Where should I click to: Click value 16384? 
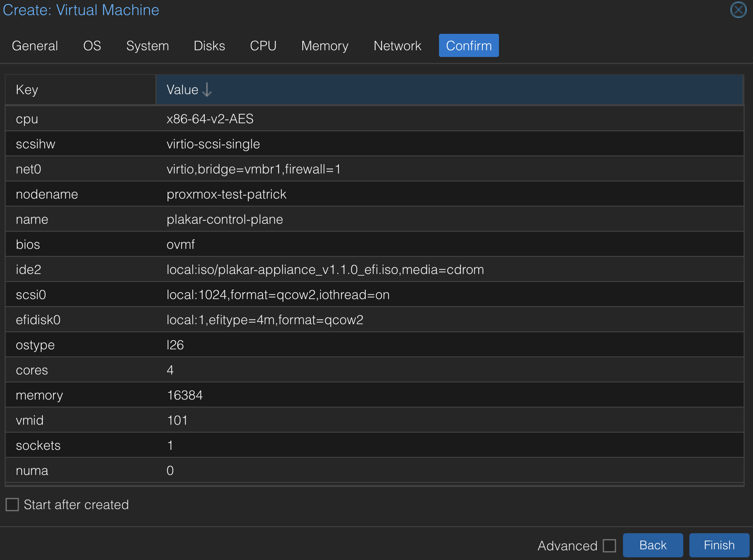185,395
